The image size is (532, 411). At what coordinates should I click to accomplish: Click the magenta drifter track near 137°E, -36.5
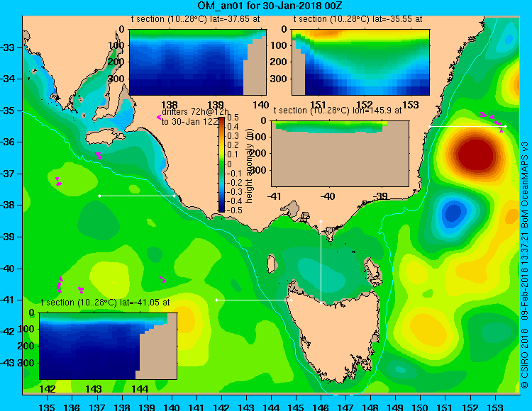99,156
